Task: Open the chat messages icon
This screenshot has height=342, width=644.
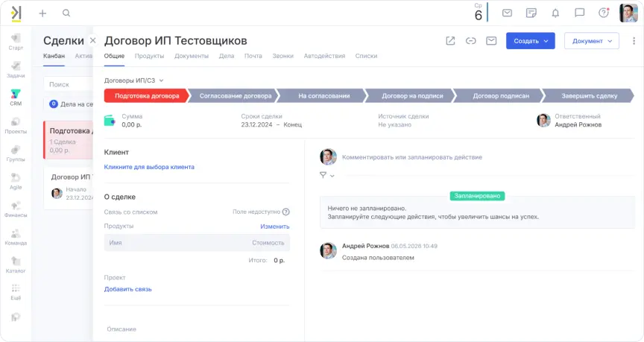Action: pos(579,13)
